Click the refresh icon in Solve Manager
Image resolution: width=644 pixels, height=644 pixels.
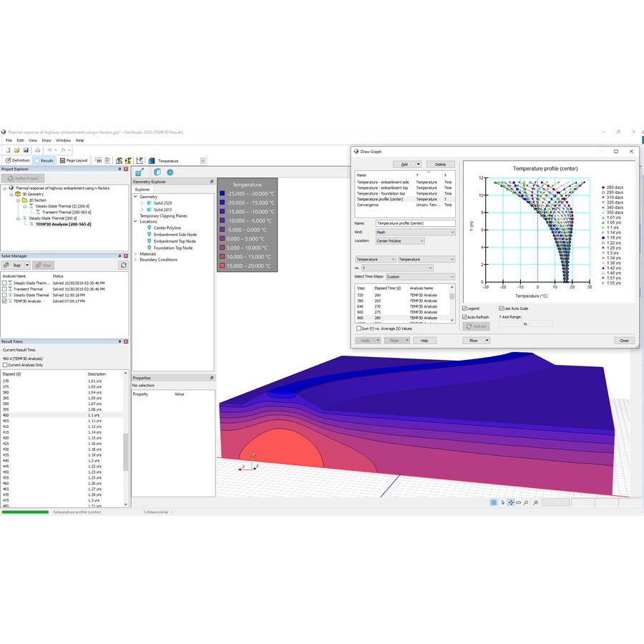tap(123, 265)
